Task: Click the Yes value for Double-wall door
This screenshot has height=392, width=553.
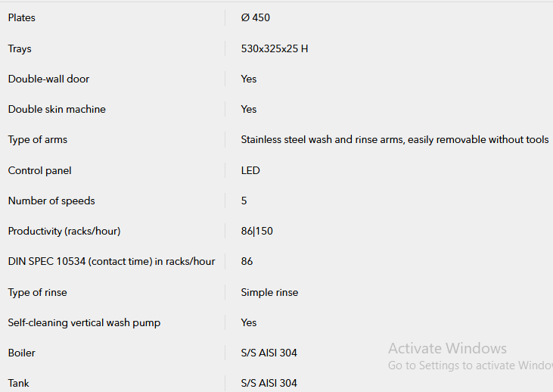Action: pyautogui.click(x=249, y=79)
